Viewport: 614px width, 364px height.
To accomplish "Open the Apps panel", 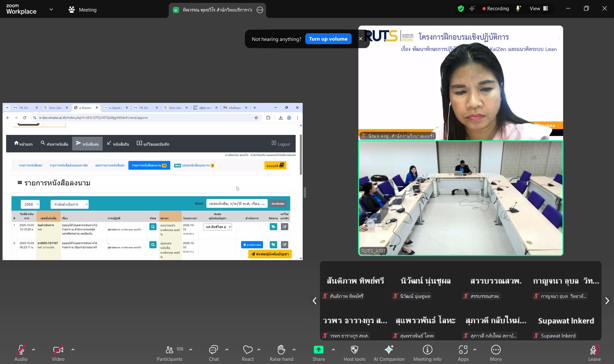I will (x=463, y=353).
